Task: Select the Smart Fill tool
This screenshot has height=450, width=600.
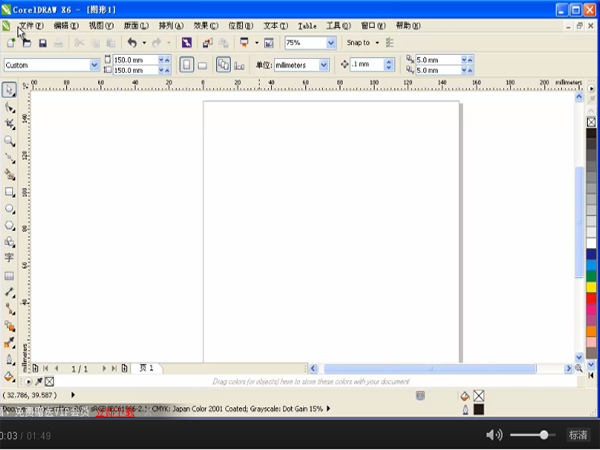Action: pos(10,175)
